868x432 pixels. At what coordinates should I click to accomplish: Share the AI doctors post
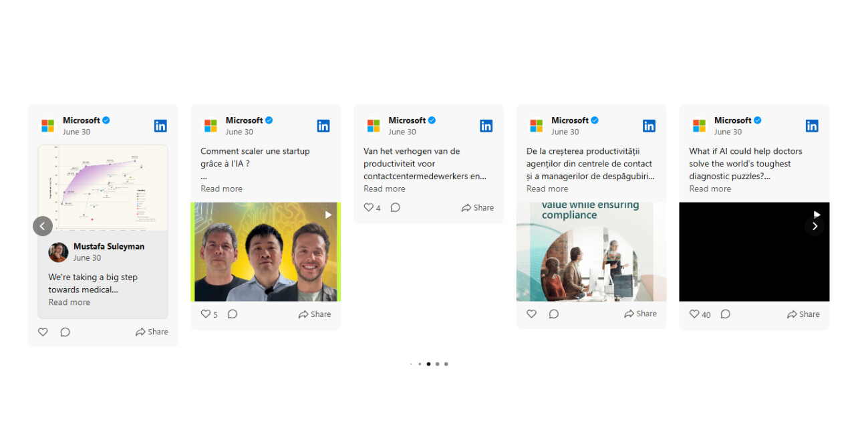tap(803, 314)
